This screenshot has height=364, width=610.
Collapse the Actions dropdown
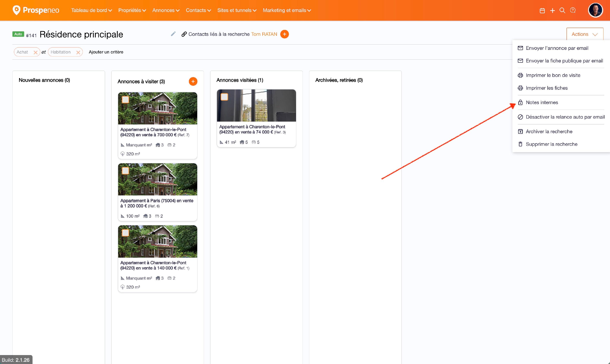point(585,34)
